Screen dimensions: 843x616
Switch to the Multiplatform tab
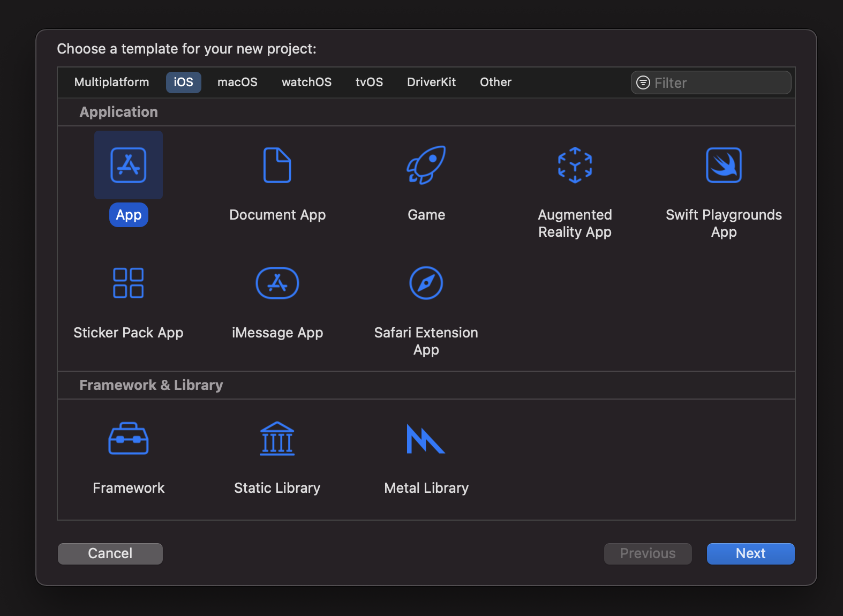coord(111,82)
